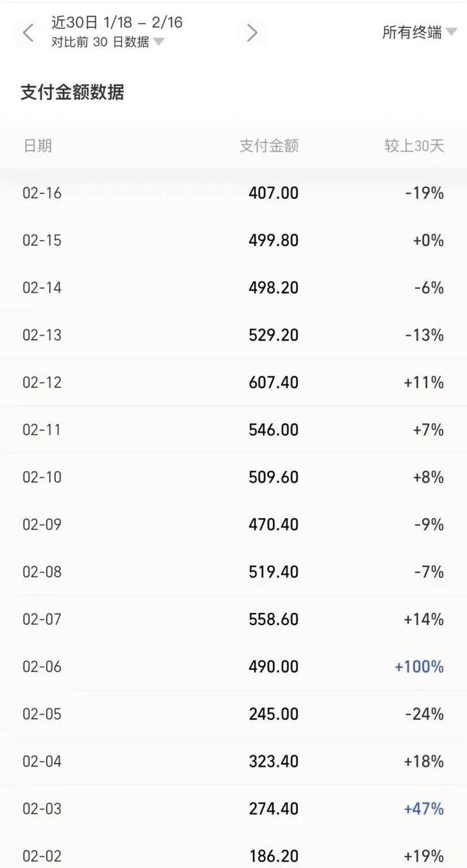Open the 所有终端 terminal dropdown
Viewport: 467px width, 868px height.
420,32
